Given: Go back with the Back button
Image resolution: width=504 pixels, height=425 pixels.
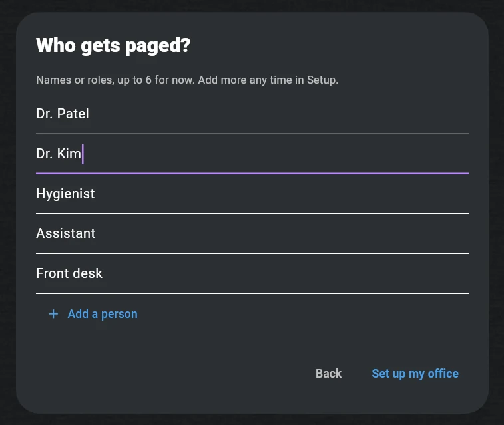Looking at the screenshot, I should 328,374.
